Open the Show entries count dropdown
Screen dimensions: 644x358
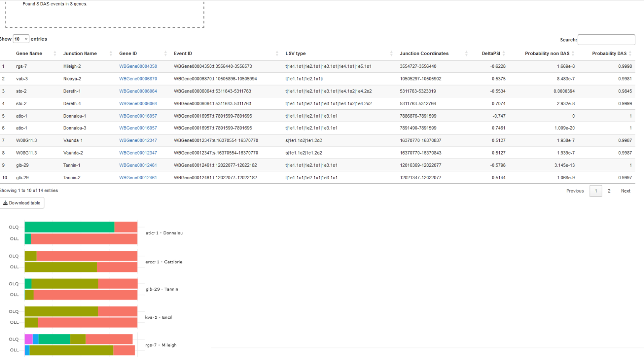(x=21, y=39)
